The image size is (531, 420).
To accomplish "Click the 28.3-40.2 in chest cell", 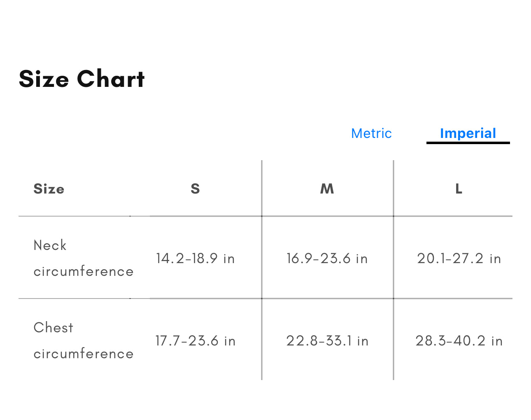I will tap(459, 341).
